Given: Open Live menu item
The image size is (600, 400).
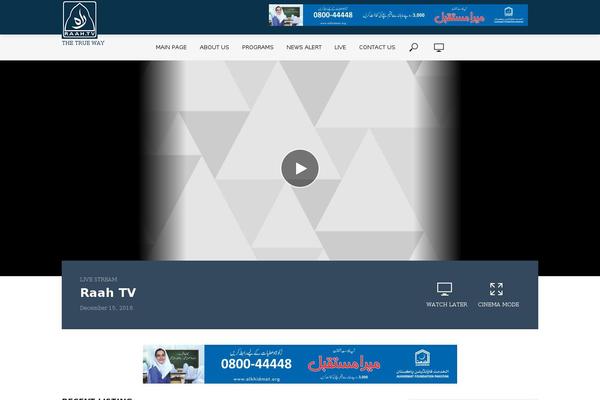Looking at the screenshot, I should 340,47.
